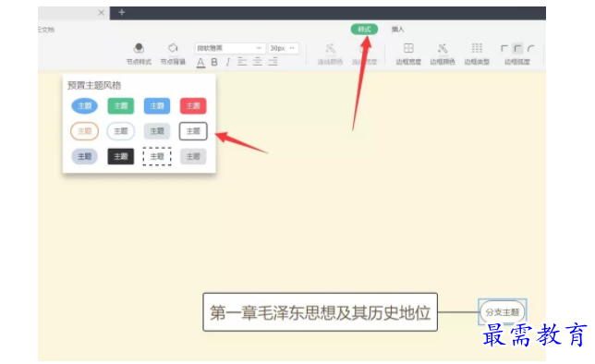Open the 边框类型 border type tool
Screen dimensions: 595x364
point(477,54)
